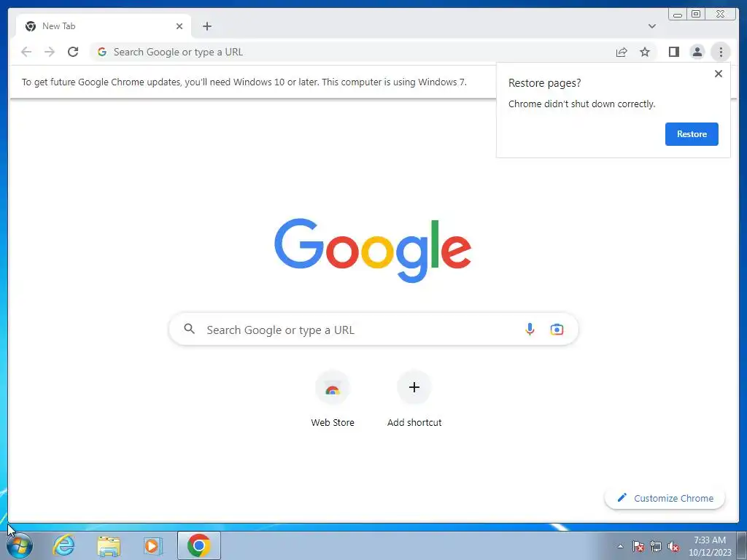Close the New Tab tab

point(179,26)
